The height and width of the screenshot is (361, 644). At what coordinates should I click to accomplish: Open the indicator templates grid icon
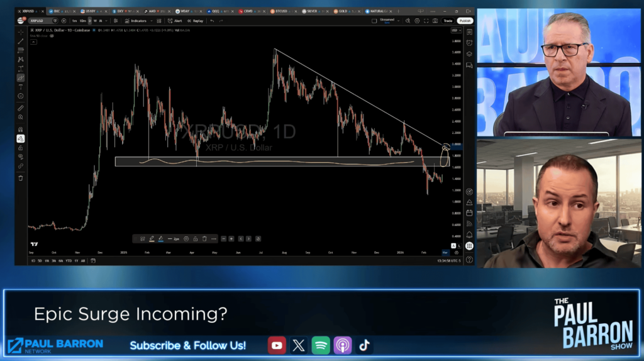click(x=159, y=21)
